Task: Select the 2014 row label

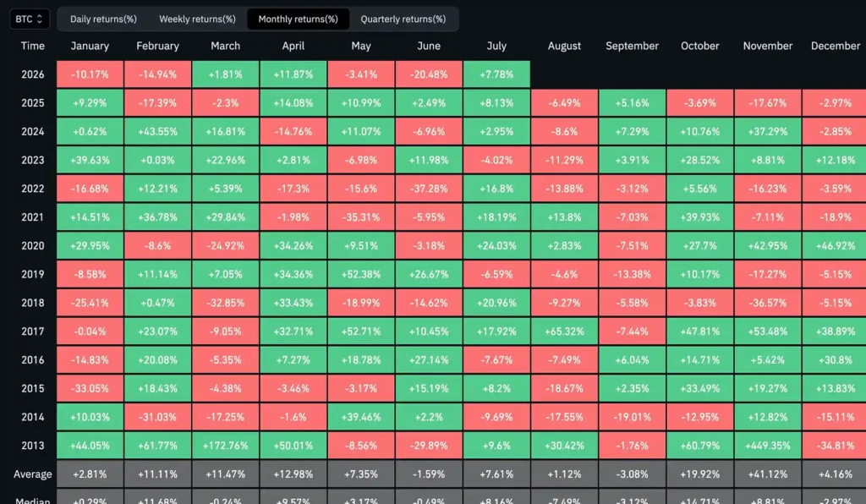Action: 33,417
